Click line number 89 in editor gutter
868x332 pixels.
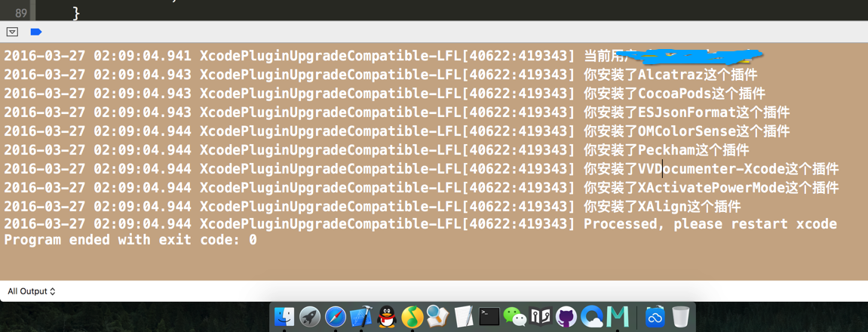(22, 12)
